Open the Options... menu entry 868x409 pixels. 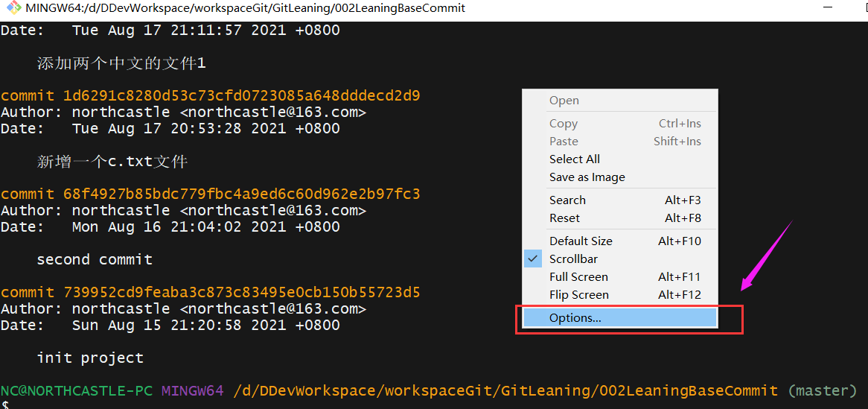620,318
